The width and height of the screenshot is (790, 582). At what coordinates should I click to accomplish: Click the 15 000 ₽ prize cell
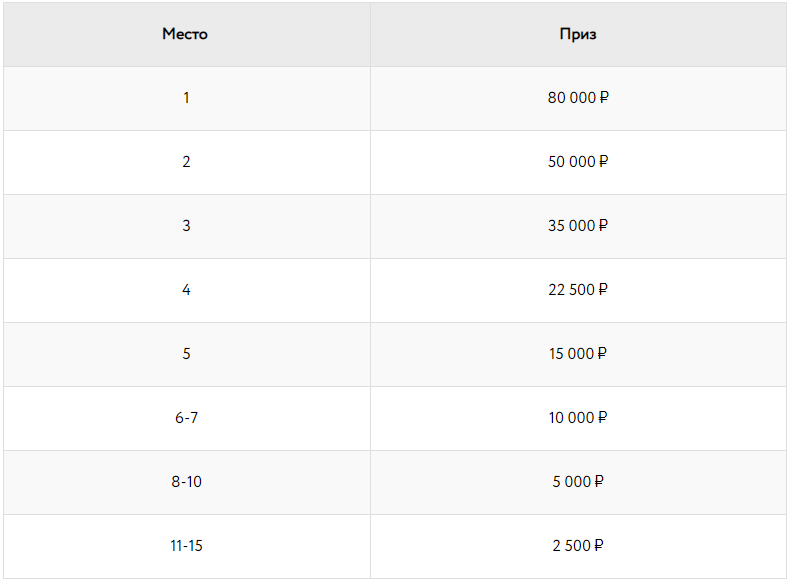[x=578, y=354]
